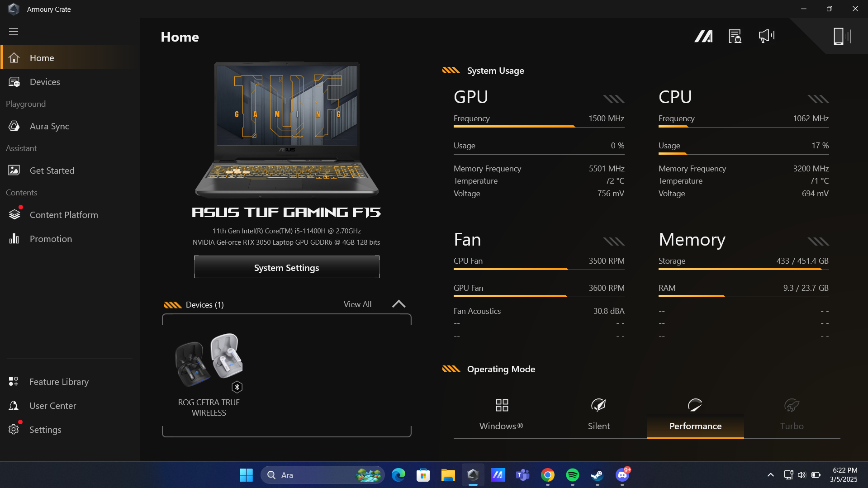The image size is (868, 488).
Task: Collapse the Devices section chevron
Action: (x=398, y=304)
